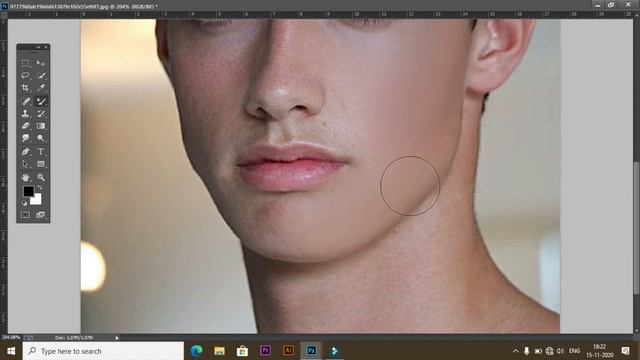Click the volume icon in system tray
This screenshot has height=360, width=640.
560,351
